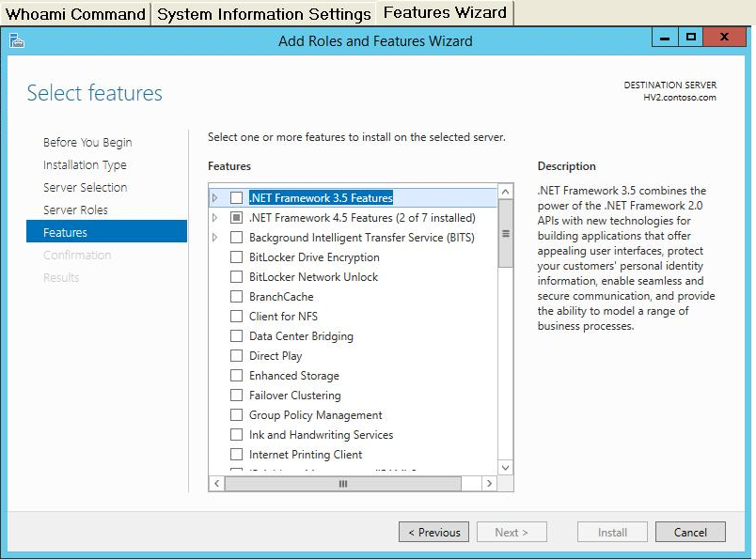756x559 pixels.
Task: Go back with the Previous button
Action: (433, 532)
